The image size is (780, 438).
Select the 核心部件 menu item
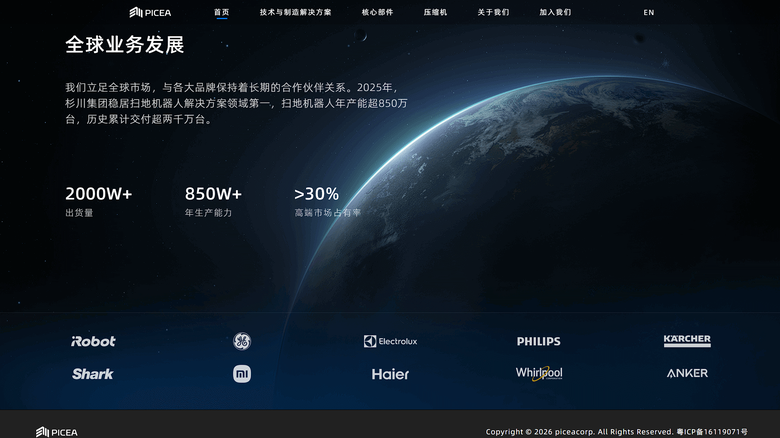coord(378,12)
